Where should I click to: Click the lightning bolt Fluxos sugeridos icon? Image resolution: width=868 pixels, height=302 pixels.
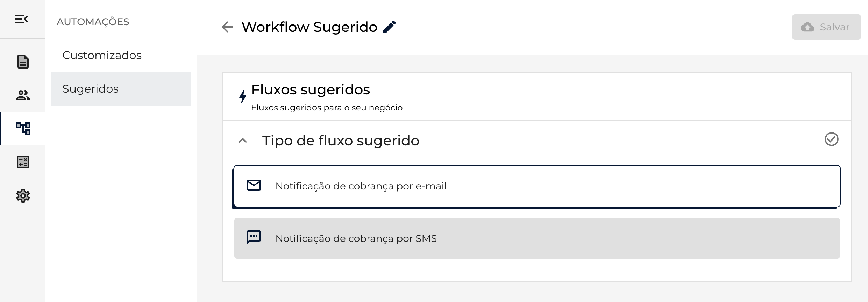tap(243, 96)
